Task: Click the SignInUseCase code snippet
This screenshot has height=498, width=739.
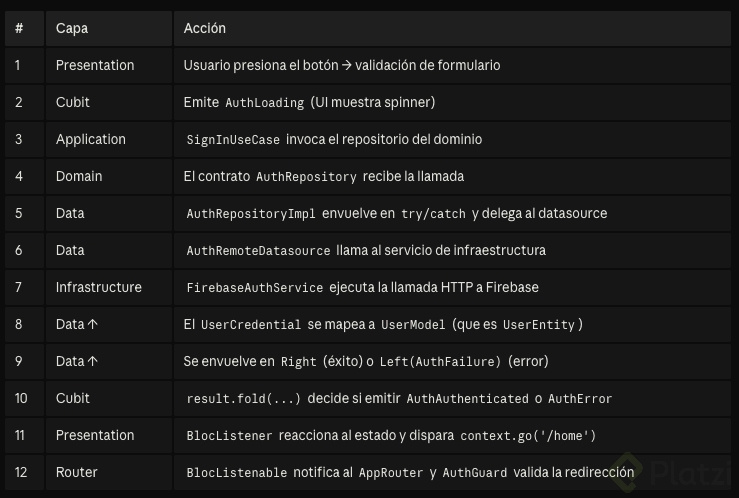Action: [233, 140]
